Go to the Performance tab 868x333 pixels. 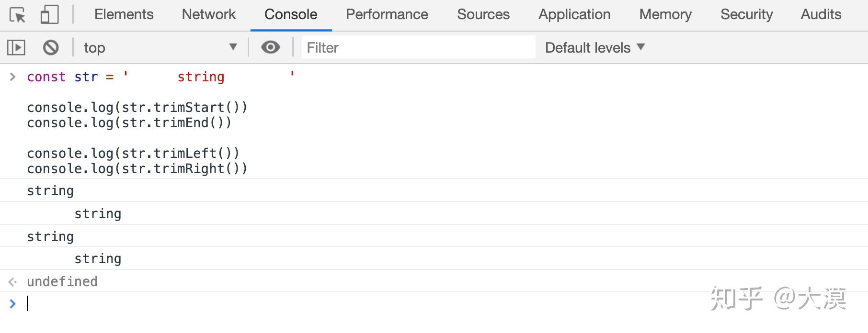coord(387,15)
